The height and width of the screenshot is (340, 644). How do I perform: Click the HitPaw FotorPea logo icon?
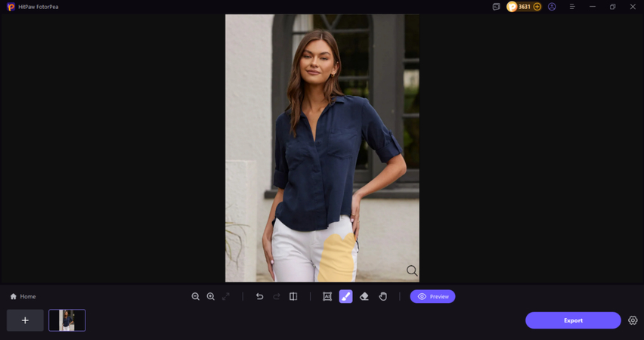point(11,7)
